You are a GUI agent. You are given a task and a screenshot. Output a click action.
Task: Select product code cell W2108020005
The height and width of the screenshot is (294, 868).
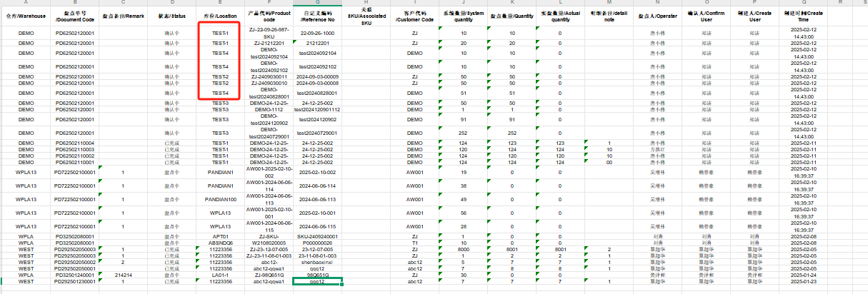[x=269, y=243]
